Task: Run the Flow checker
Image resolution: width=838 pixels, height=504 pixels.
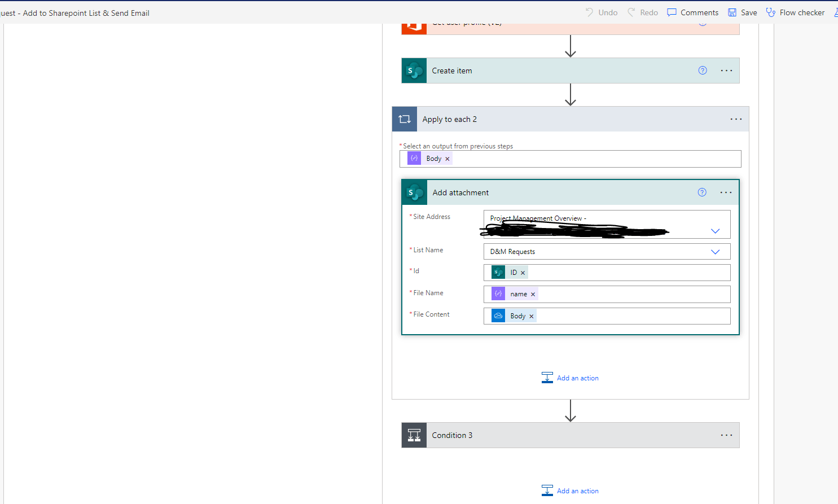Action: click(x=795, y=12)
